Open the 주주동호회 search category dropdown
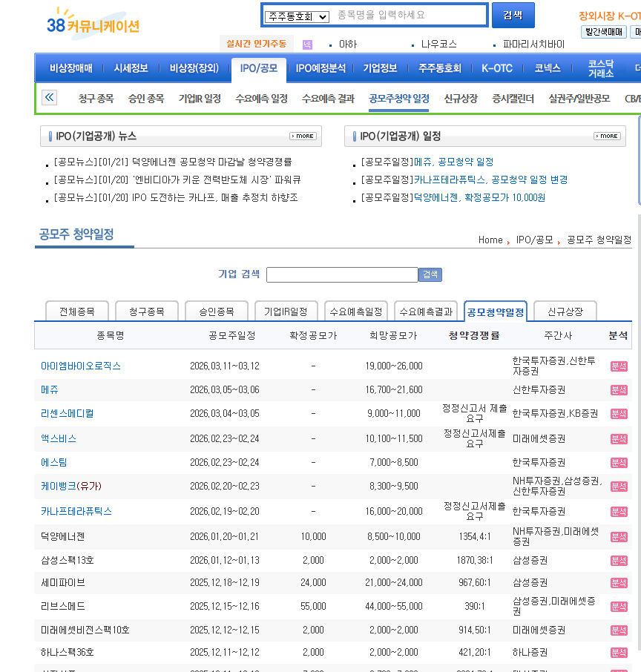 pyautogui.click(x=297, y=17)
